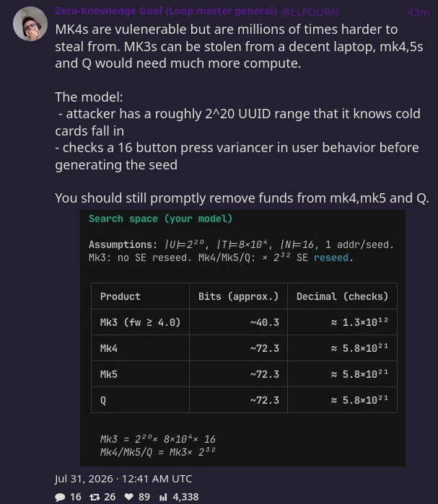Click the Zero-Knowledge Goof display name

pos(166,12)
